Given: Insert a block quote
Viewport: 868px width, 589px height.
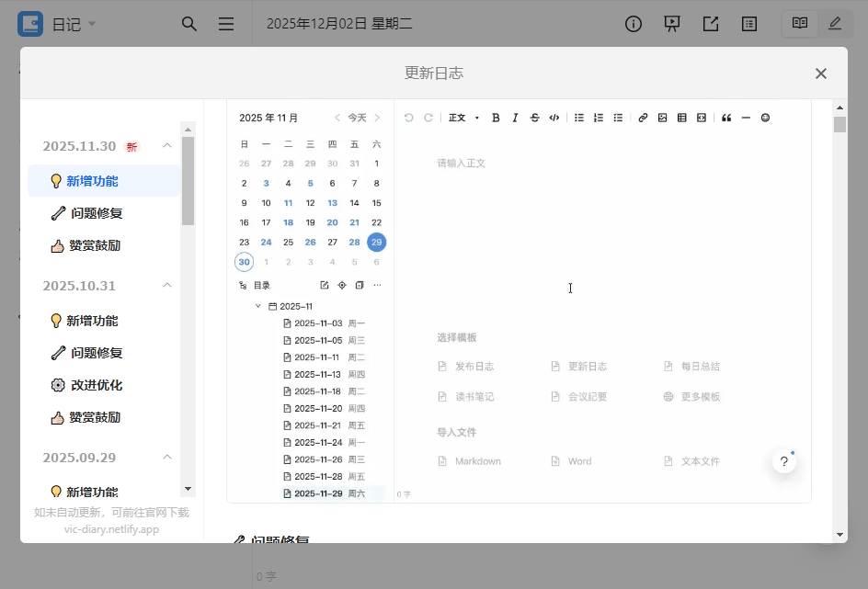Looking at the screenshot, I should 726,118.
